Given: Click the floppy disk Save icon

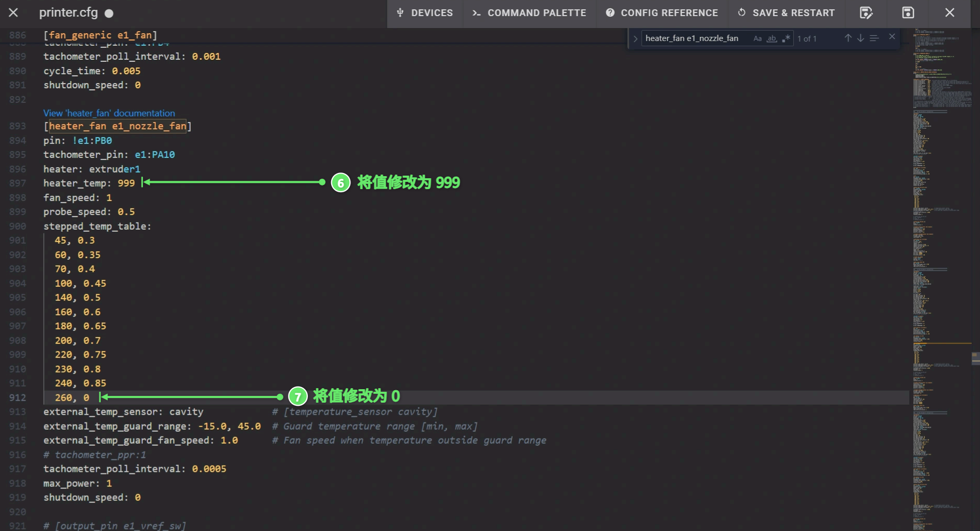Looking at the screenshot, I should pos(908,13).
